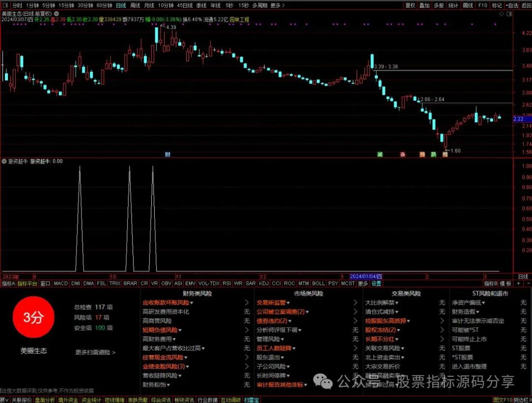Toggle the 游资赶牛 indicator circle icon
Screen dimensions: 532x403
pyautogui.click(x=4, y=161)
